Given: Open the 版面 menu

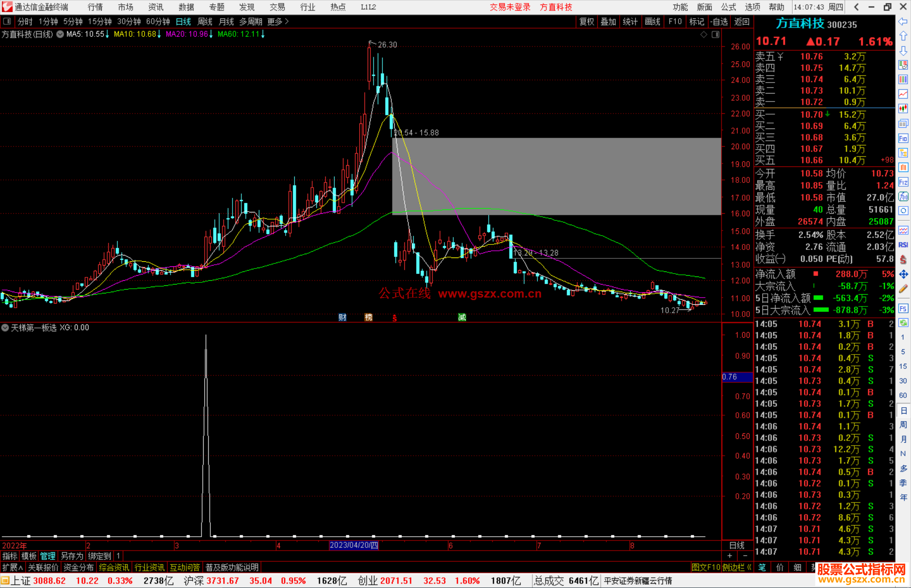Looking at the screenshot, I should pyautogui.click(x=704, y=7).
